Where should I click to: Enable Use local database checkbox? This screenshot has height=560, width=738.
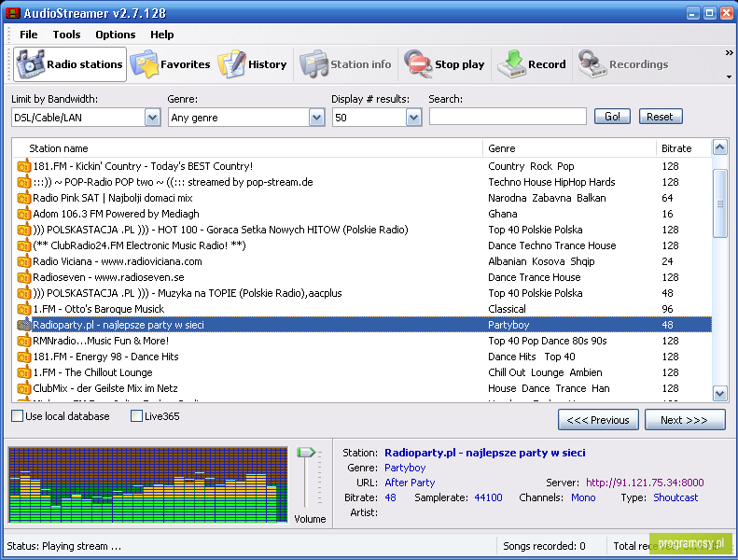pos(18,416)
